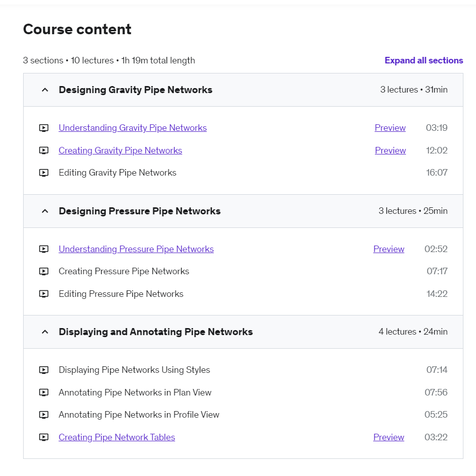Preview the Understanding Gravity Pipe Networks lecture

tap(390, 128)
